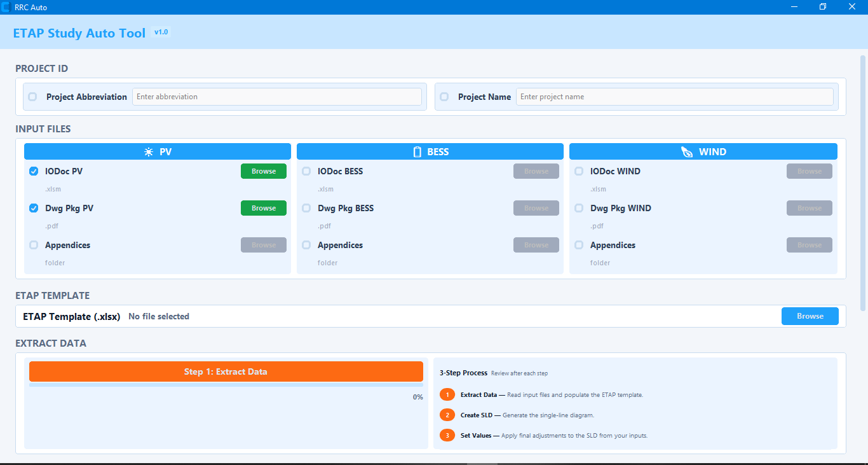Viewport: 868px width, 465px height.
Task: Enable the IODoc BESS checkbox
Action: pos(306,171)
